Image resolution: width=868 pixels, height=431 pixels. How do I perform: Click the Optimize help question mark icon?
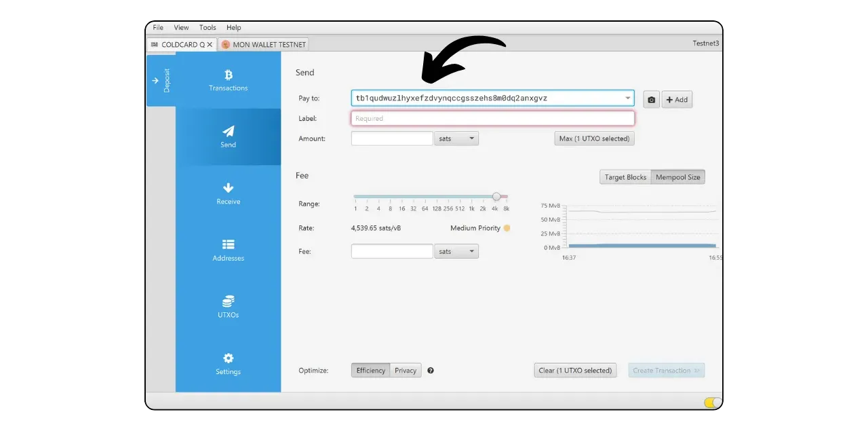pyautogui.click(x=431, y=371)
